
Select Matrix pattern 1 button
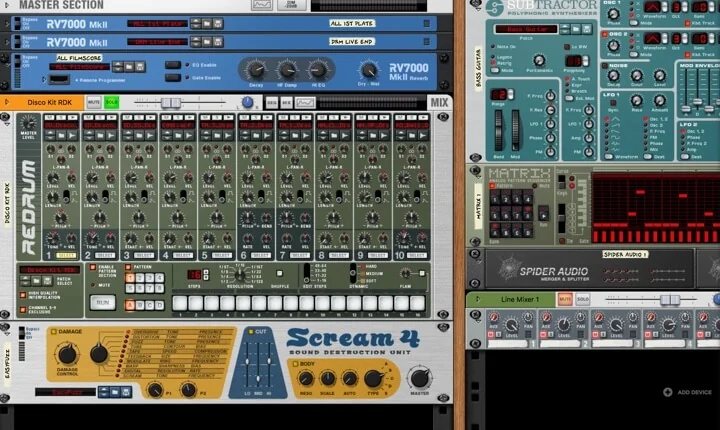point(495,199)
